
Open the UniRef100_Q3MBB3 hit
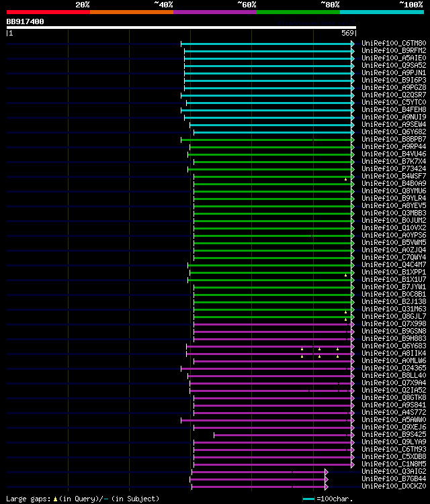(394, 213)
